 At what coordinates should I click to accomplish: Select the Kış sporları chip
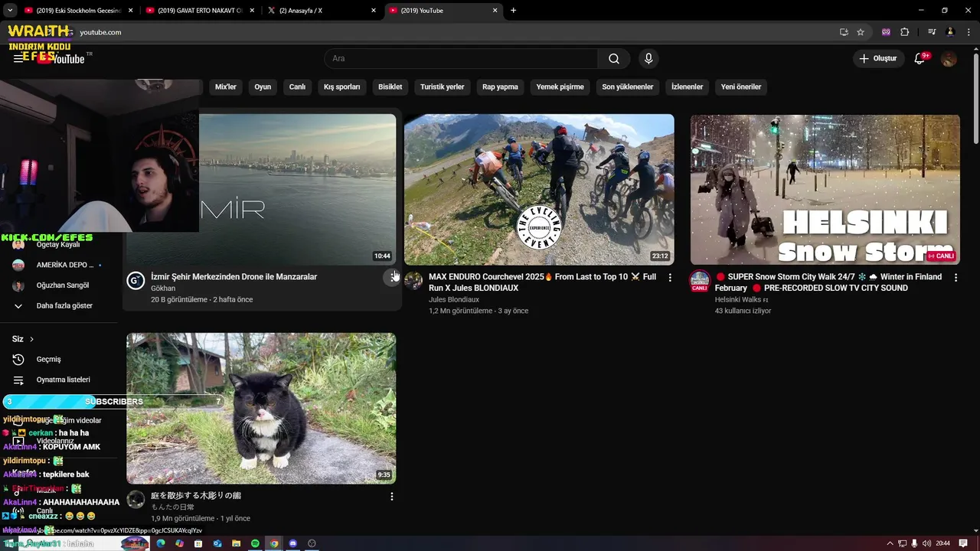pos(341,87)
